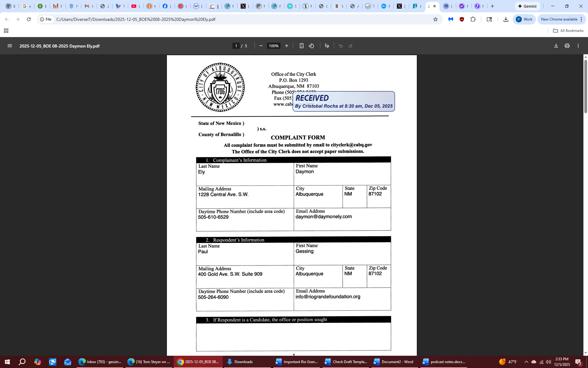Open the PDF sidebar menu icon
The image size is (588, 368).
pyautogui.click(x=10, y=46)
